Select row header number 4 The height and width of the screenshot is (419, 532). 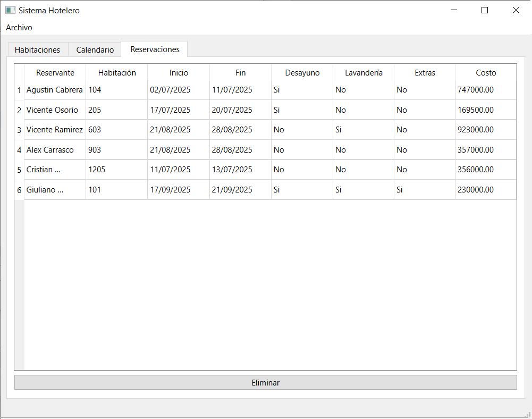pyautogui.click(x=19, y=150)
